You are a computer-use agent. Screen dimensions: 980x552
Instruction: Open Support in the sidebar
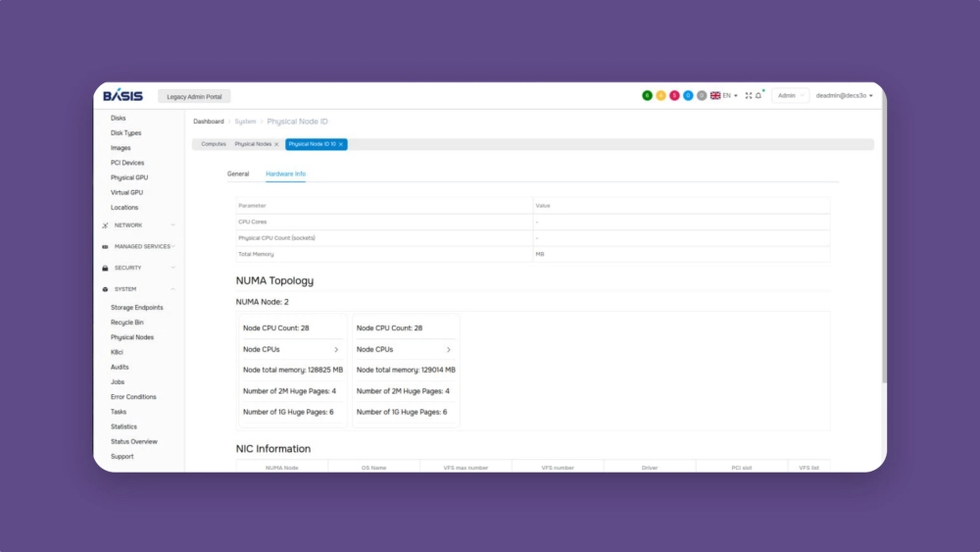122,456
